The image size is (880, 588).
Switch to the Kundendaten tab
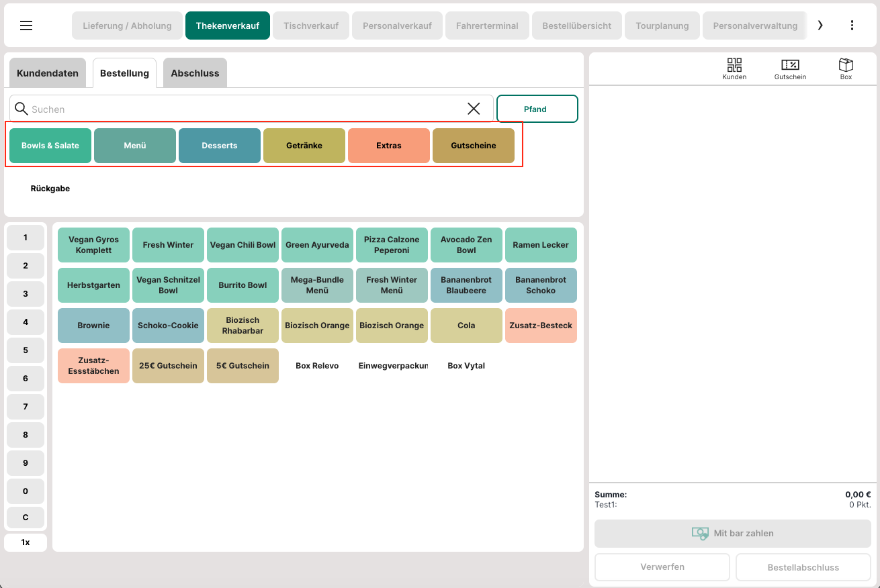tap(48, 73)
